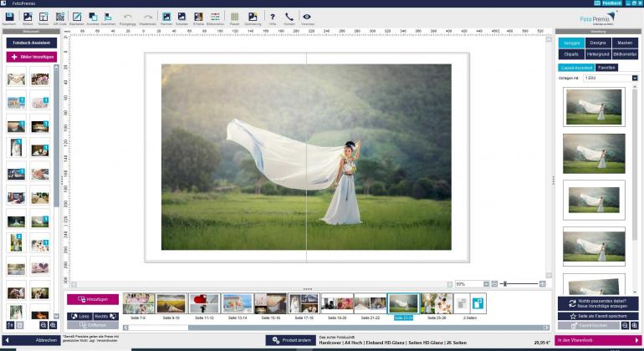Click the Bildkorrektur toolbar icon
Viewport: 644px width, 351px height.
pos(215,17)
